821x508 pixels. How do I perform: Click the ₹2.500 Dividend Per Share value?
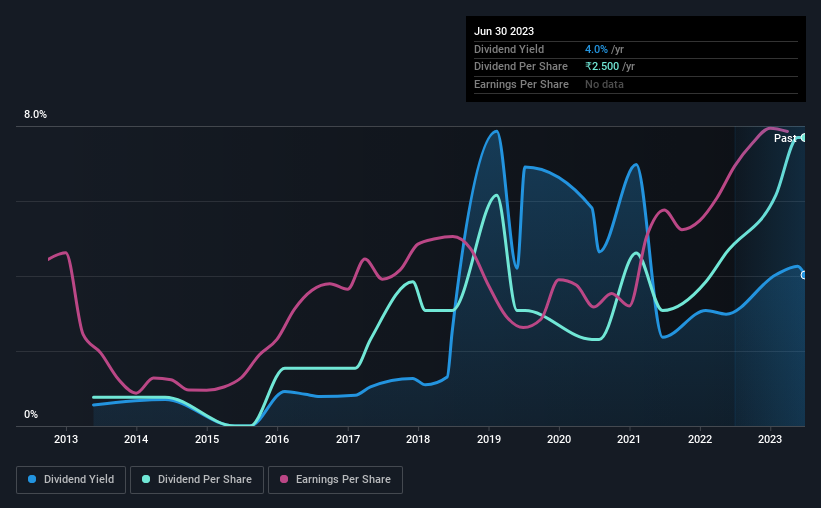(x=602, y=67)
